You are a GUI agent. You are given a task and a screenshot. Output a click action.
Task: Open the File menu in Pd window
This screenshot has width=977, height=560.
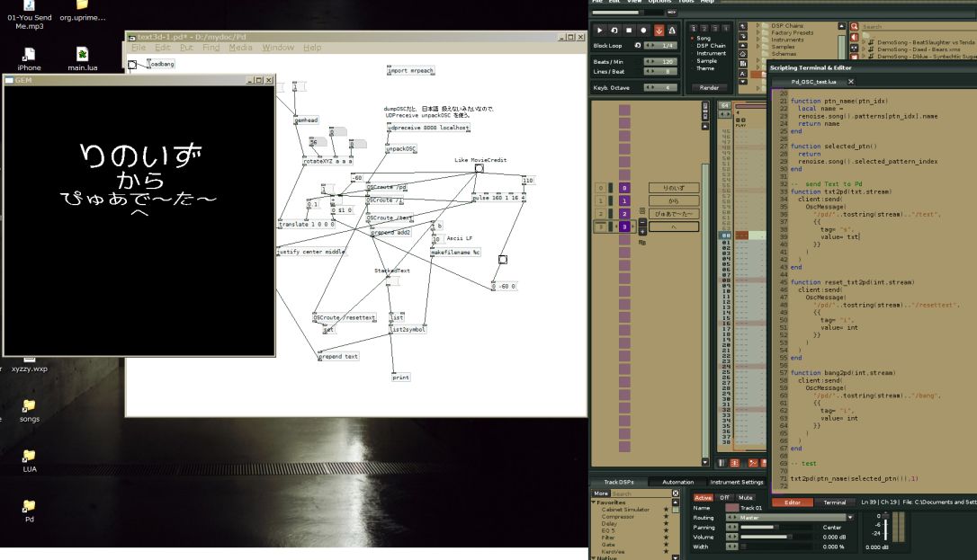point(139,48)
